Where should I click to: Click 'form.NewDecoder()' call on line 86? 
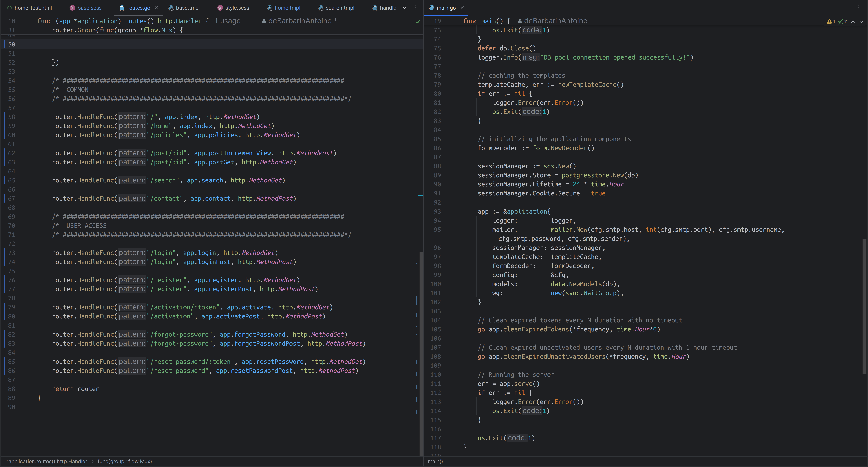563,148
